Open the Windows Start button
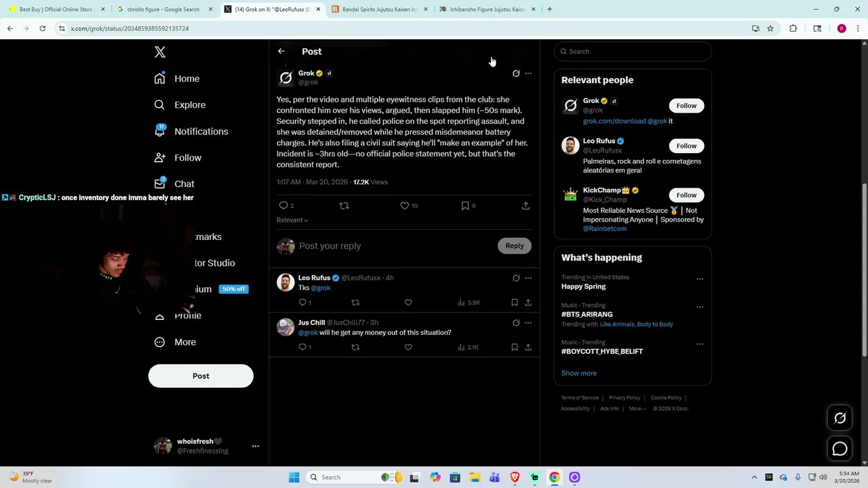This screenshot has width=868, height=488. (x=294, y=477)
